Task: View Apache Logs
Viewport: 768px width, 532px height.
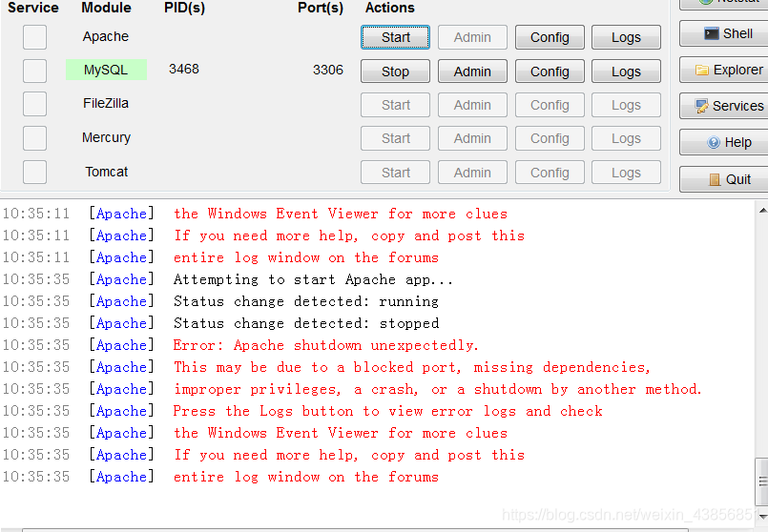Action: pyautogui.click(x=626, y=37)
